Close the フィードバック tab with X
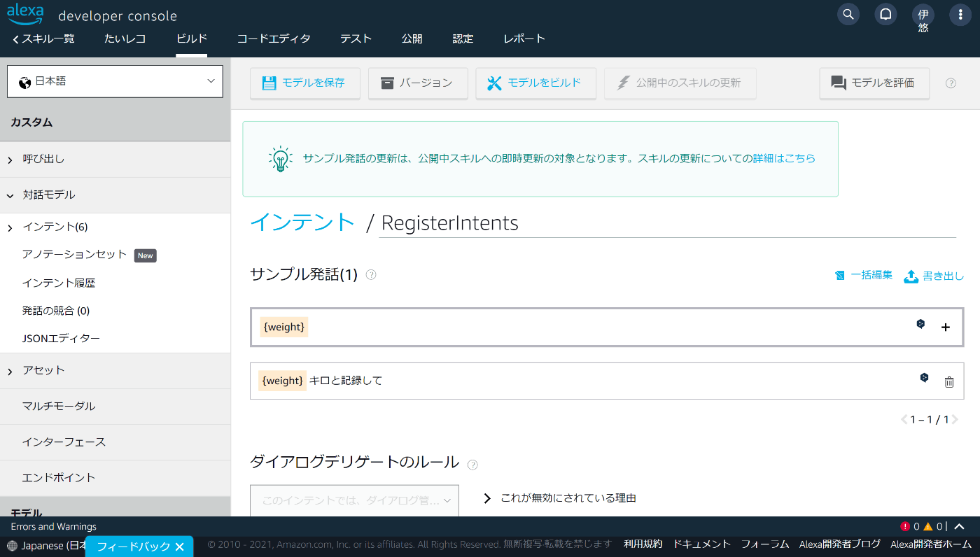 [x=179, y=547]
